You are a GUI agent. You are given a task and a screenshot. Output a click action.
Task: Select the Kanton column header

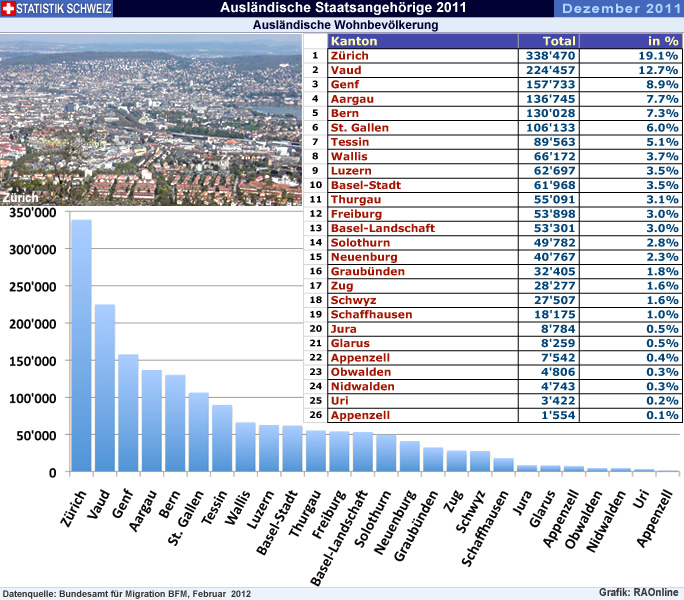coord(353,41)
